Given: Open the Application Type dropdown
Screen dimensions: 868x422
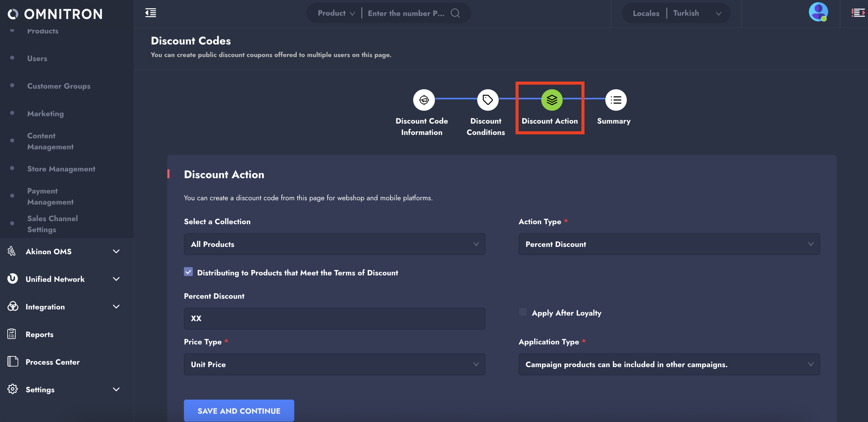Looking at the screenshot, I should tap(668, 364).
